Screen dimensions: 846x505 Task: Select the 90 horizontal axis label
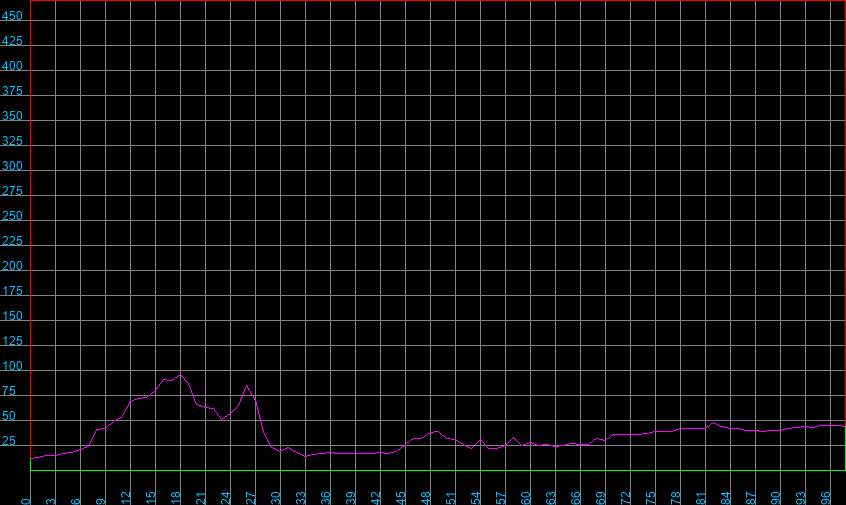[x=776, y=498]
